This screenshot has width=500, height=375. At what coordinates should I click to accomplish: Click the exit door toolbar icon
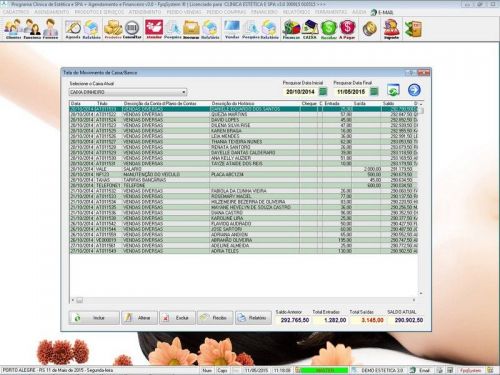tap(414, 29)
